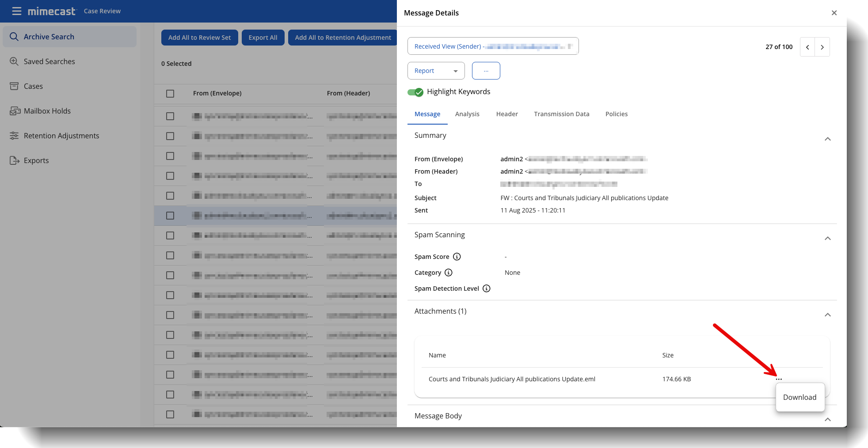Screen dimensions: 868x448
Task: Open the hamburger navigation menu
Action: coord(16,11)
